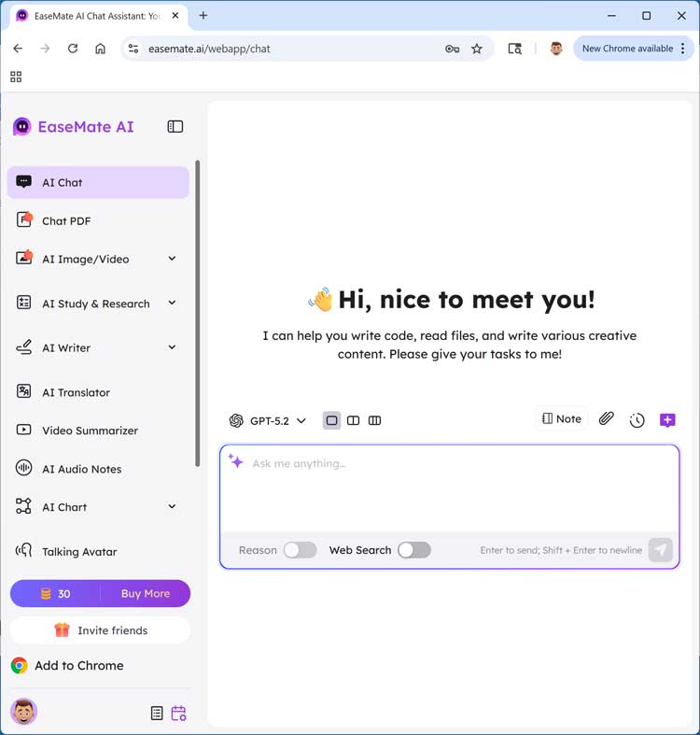Reload the browser page

pos(73,49)
